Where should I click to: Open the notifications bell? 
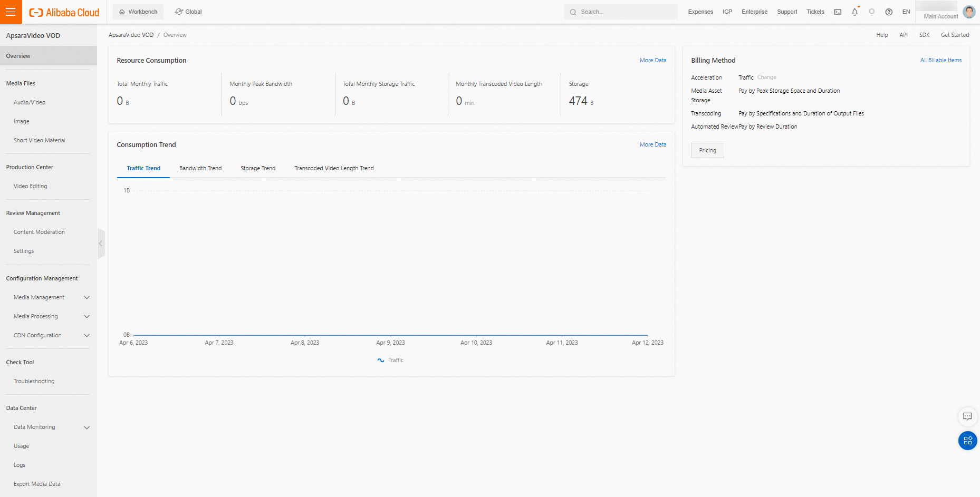[x=854, y=12]
